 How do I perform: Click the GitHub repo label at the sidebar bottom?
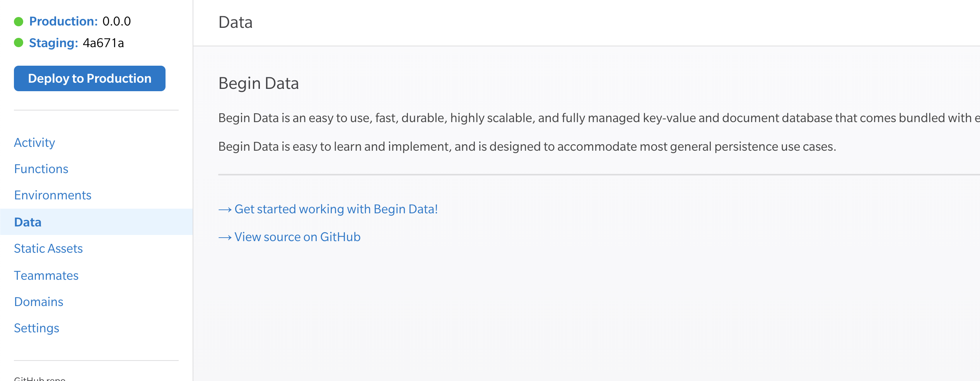tap(39, 379)
